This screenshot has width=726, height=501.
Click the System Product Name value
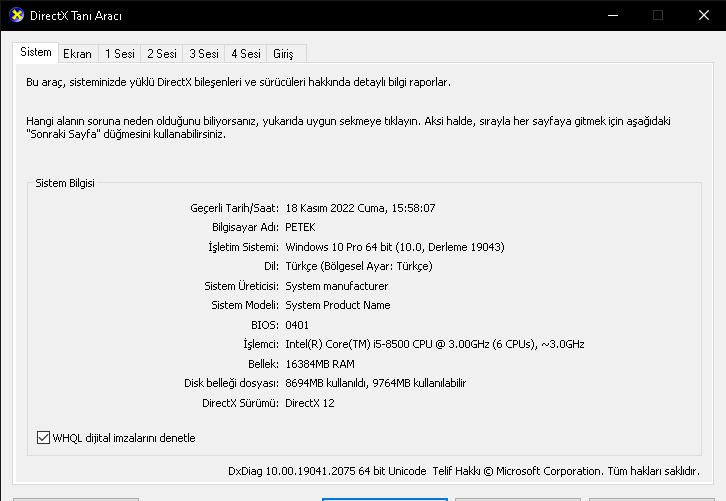[338, 305]
